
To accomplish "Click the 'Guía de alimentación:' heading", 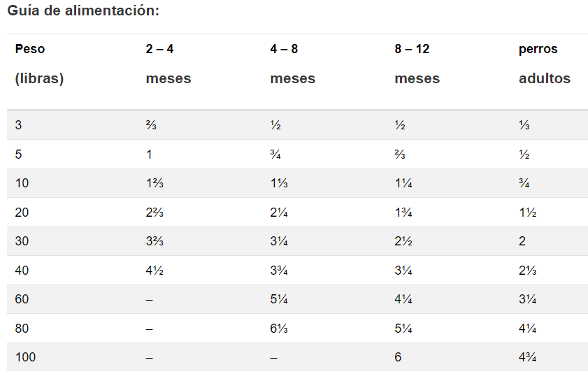I will point(83,12).
